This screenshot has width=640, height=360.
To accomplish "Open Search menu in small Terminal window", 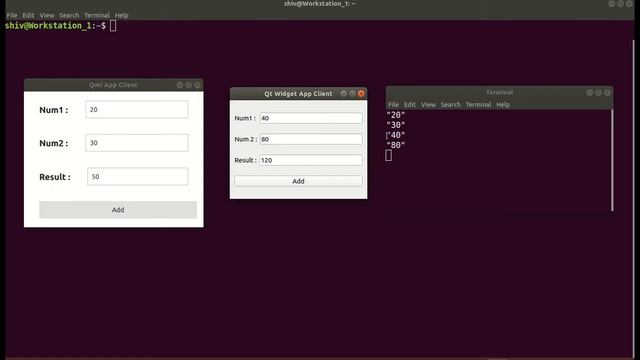I will [x=451, y=104].
